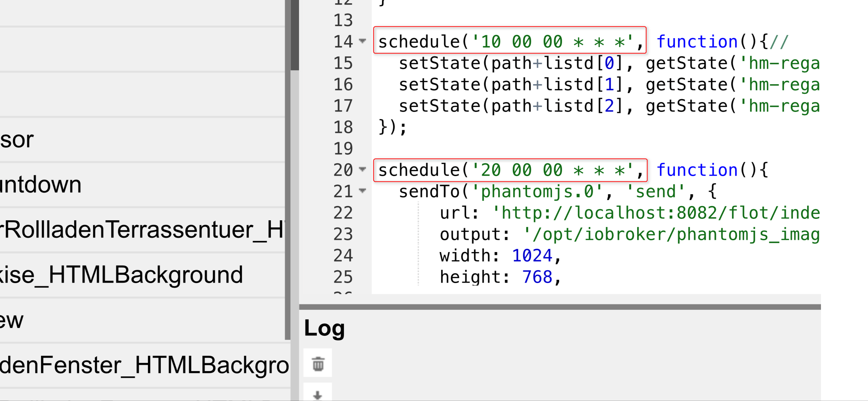Select the script row ending in 'sor'
The height and width of the screenshot is (401, 868).
click(x=143, y=139)
